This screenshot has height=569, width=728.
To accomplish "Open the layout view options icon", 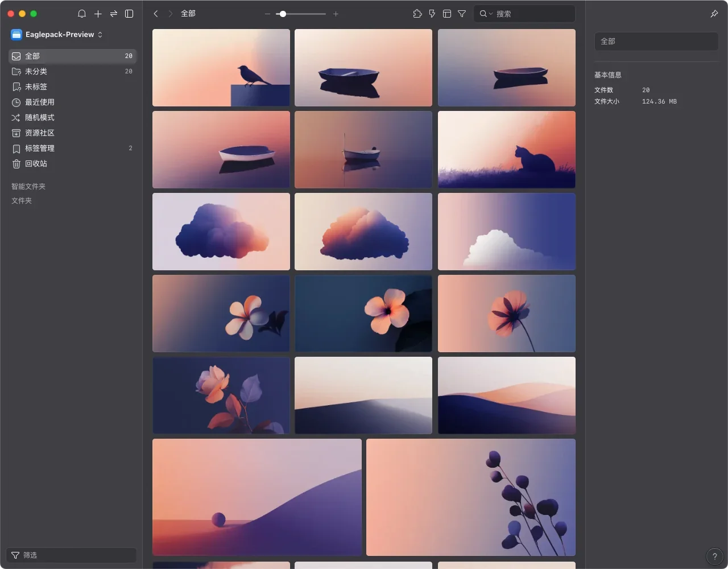I will (447, 14).
